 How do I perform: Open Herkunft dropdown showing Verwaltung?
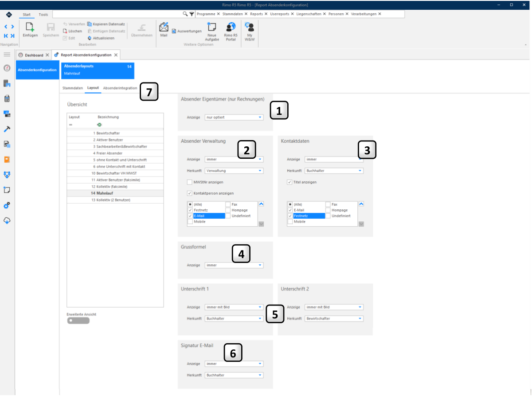click(234, 171)
